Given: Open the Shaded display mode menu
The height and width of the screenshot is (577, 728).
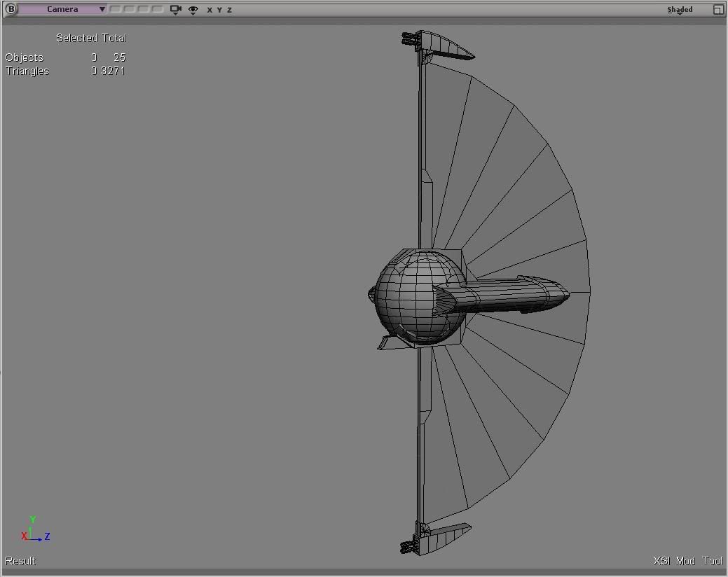Looking at the screenshot, I should [680, 10].
